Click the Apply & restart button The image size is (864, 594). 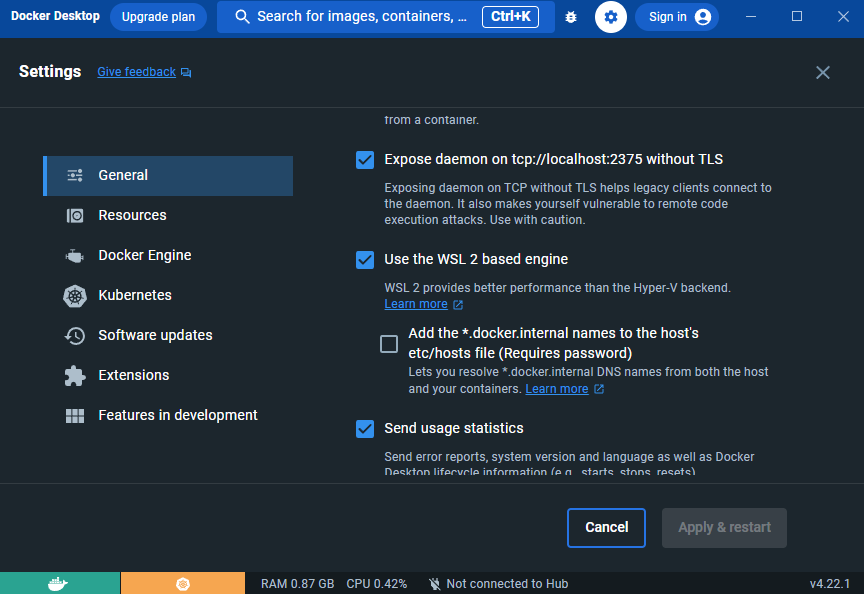pyautogui.click(x=724, y=528)
